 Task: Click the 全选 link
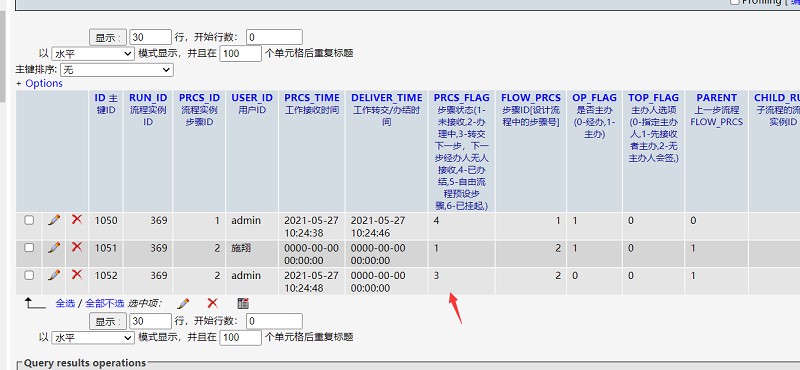pos(65,303)
